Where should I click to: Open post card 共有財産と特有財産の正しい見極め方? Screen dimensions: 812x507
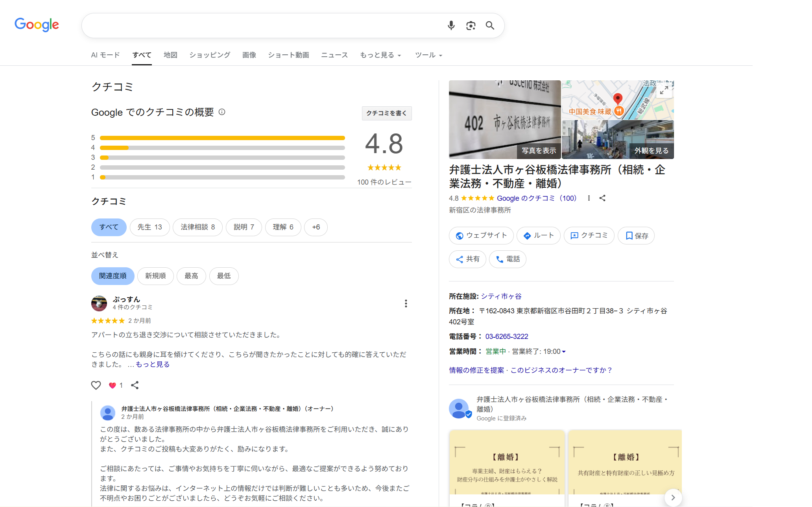[625, 468]
